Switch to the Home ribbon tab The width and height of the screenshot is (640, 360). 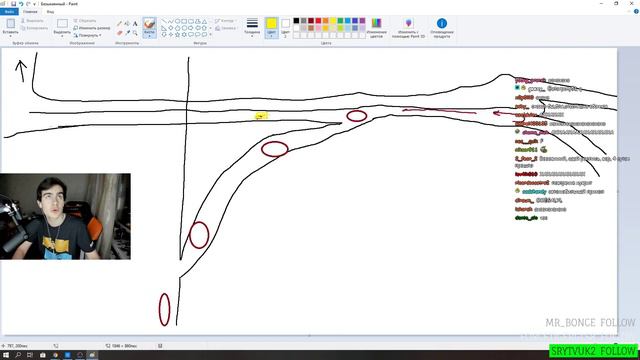tap(30, 12)
